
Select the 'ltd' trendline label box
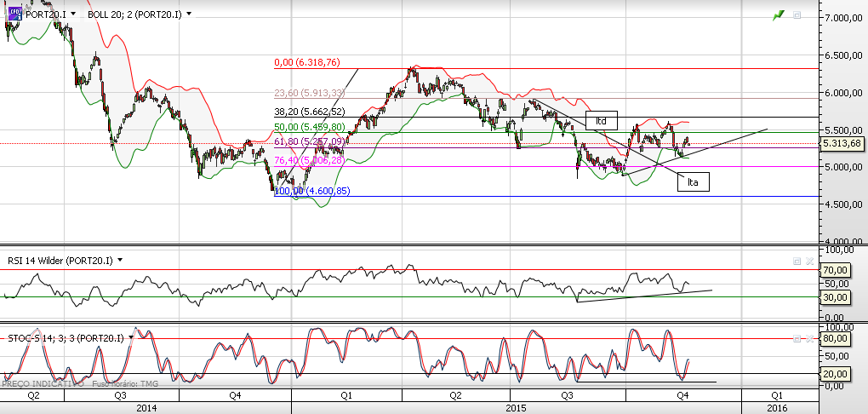pos(601,120)
